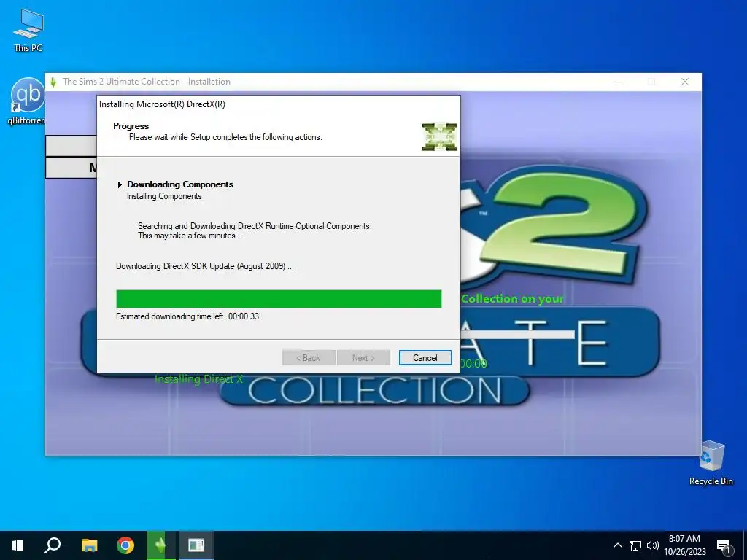
Task: Close the Sims 2 Installation window
Action: point(684,82)
